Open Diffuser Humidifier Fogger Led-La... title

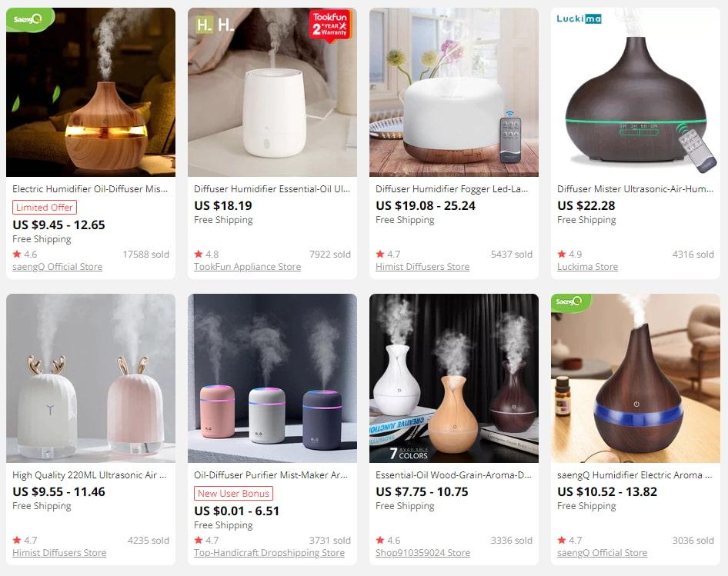452,189
